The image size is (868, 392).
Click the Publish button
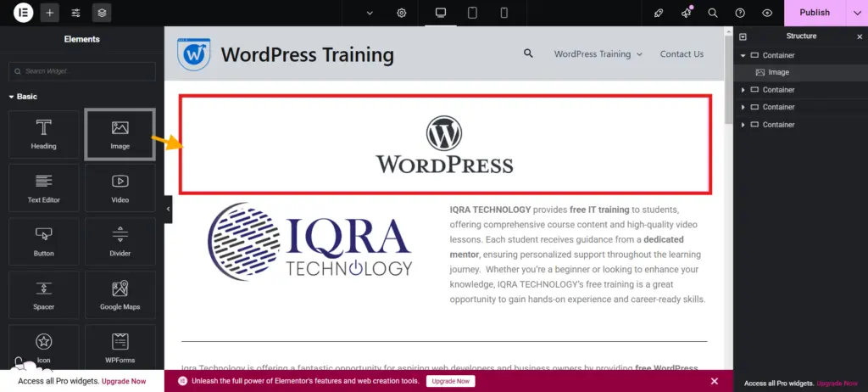coord(815,13)
